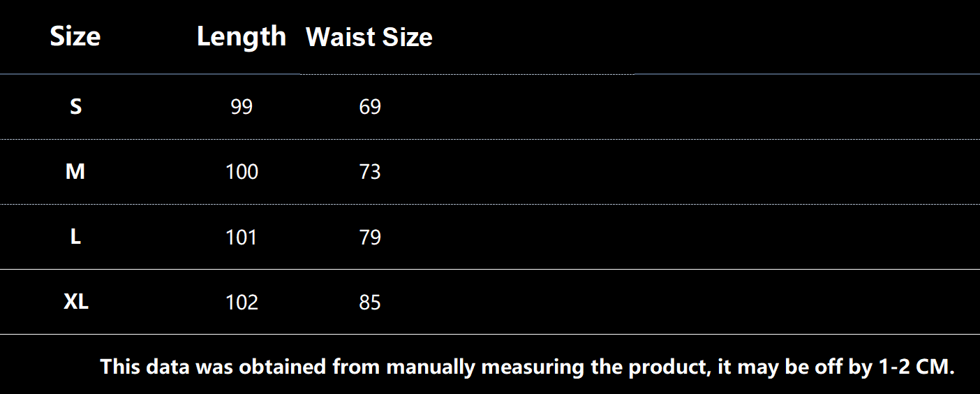Viewport: 980px width, 394px height.
Task: Click "This data" at the note's start
Action: (144, 367)
